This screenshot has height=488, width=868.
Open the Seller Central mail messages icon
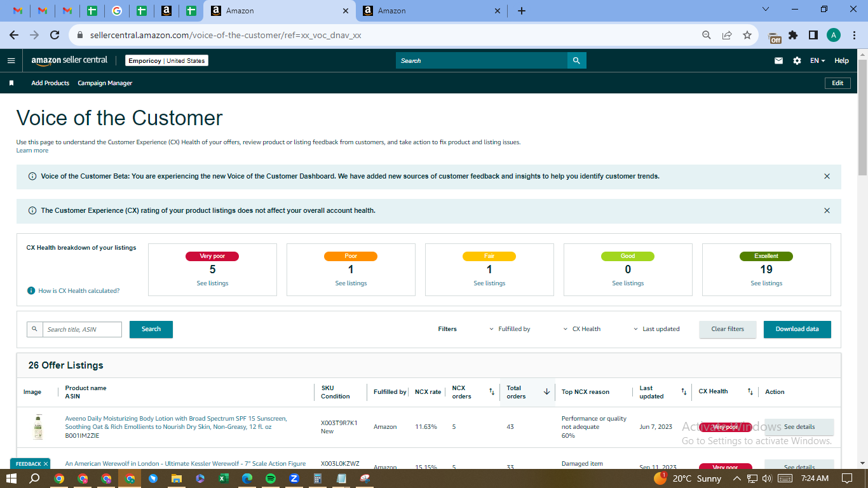click(778, 60)
